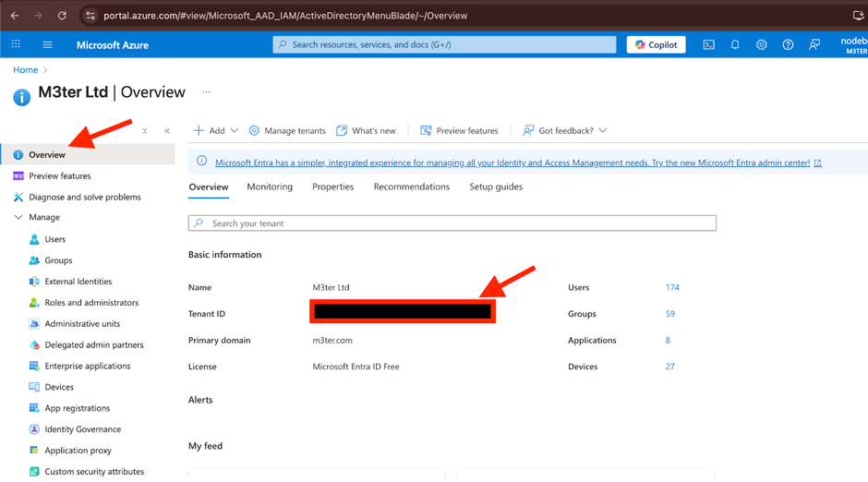Click the help question mark icon

(788, 44)
